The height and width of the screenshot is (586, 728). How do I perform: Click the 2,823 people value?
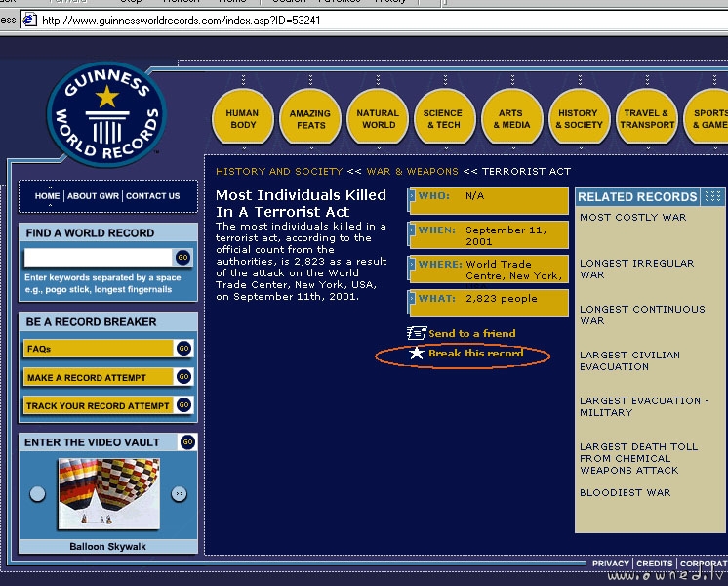[x=502, y=298]
